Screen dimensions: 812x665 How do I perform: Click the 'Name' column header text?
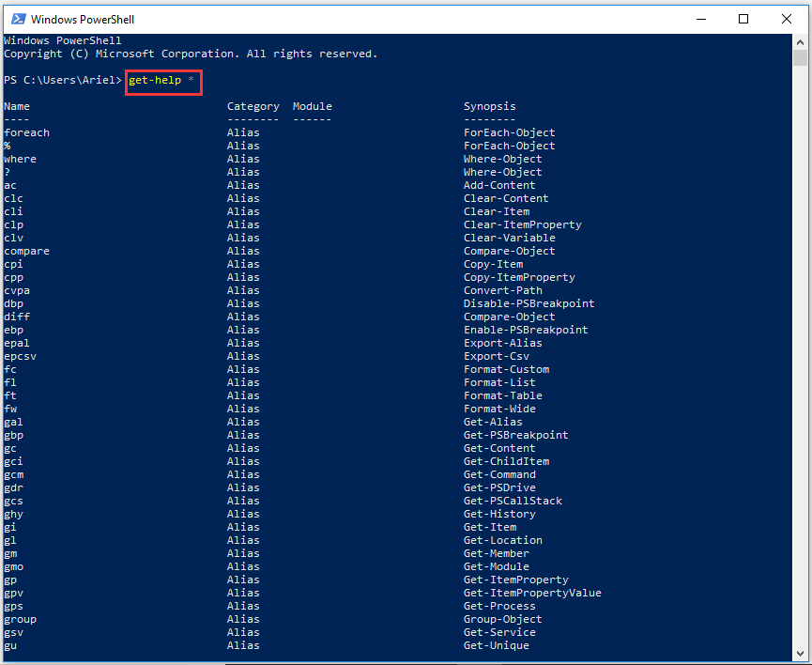click(17, 106)
